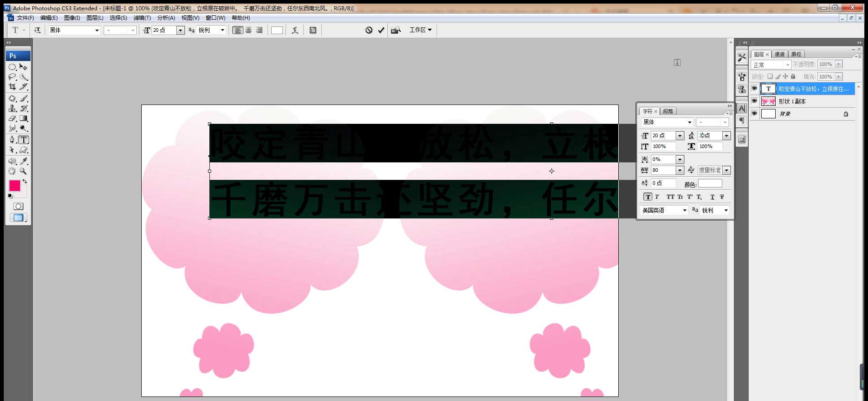Screen dimensions: 868x401
Task: Open the 窗口(W) menu
Action: [x=215, y=18]
